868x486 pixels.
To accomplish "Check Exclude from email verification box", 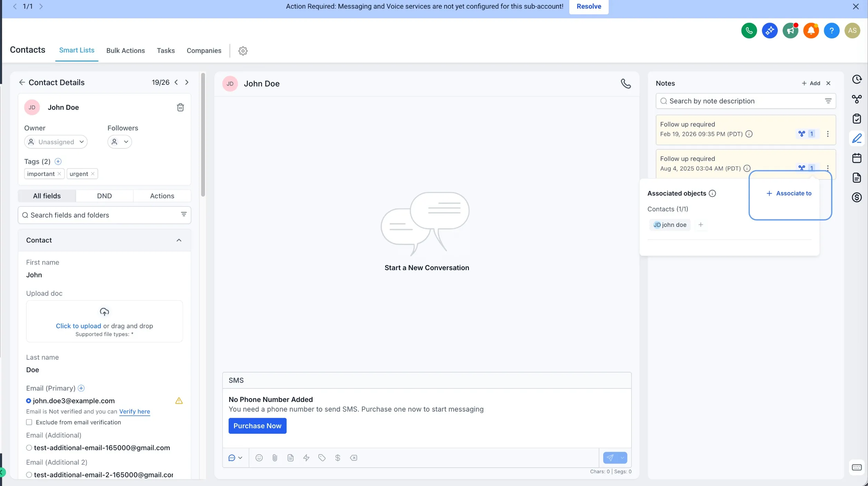I will 29,422.
